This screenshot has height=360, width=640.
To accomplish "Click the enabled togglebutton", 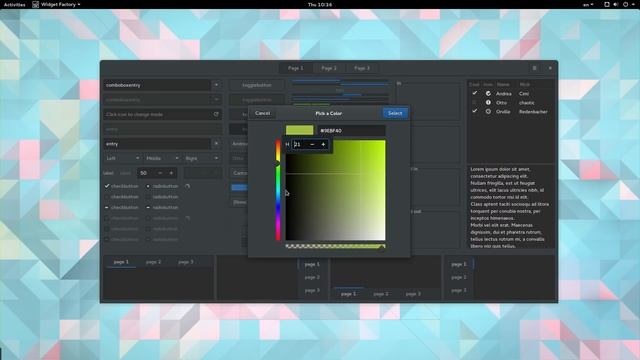I will pos(257,85).
